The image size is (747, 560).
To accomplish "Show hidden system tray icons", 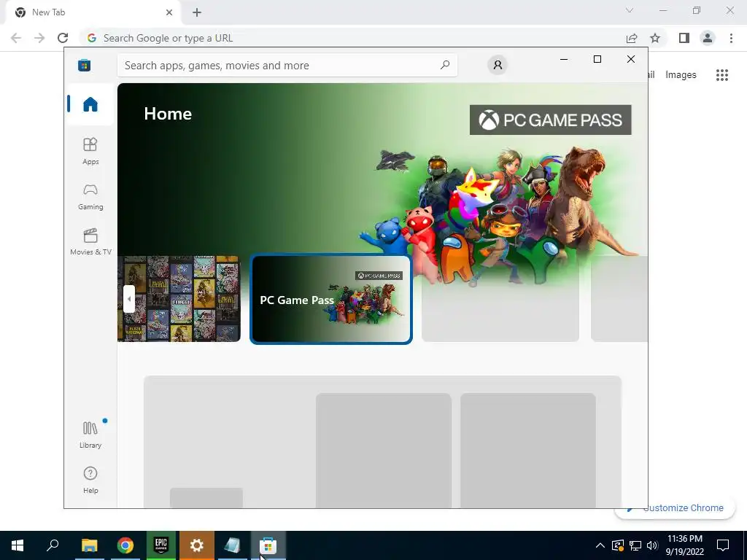I will (600, 545).
